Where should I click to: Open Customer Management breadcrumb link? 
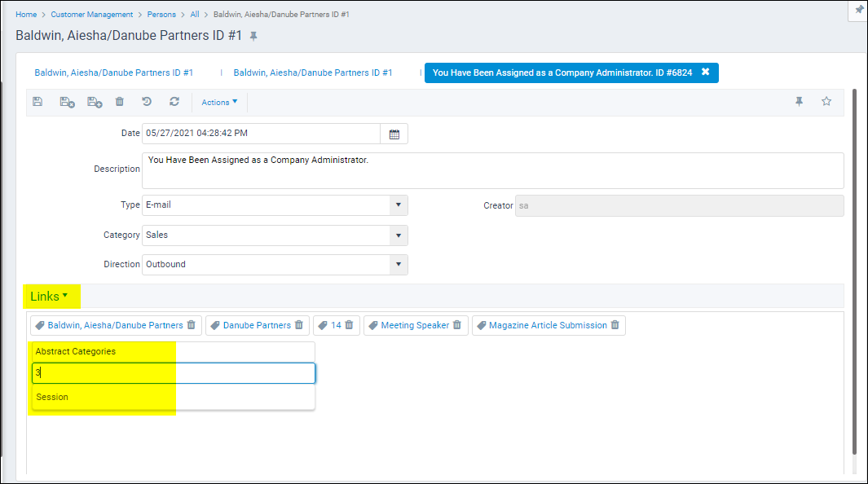(92, 15)
